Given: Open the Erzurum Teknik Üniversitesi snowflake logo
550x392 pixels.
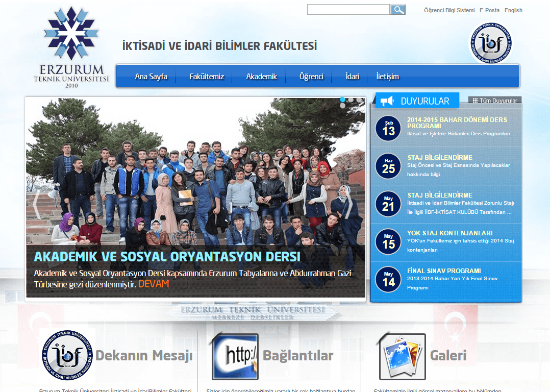Looking at the screenshot, I should click(71, 47).
